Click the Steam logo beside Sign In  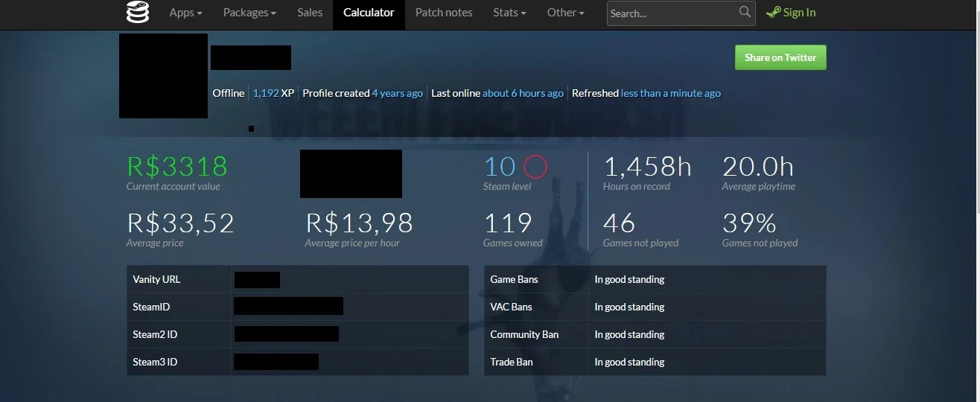point(773,12)
